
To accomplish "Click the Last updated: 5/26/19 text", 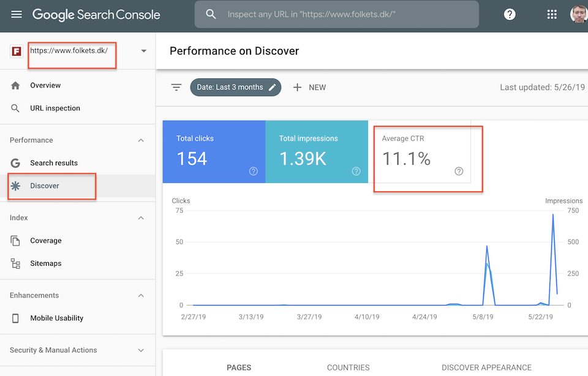I will [x=542, y=88].
